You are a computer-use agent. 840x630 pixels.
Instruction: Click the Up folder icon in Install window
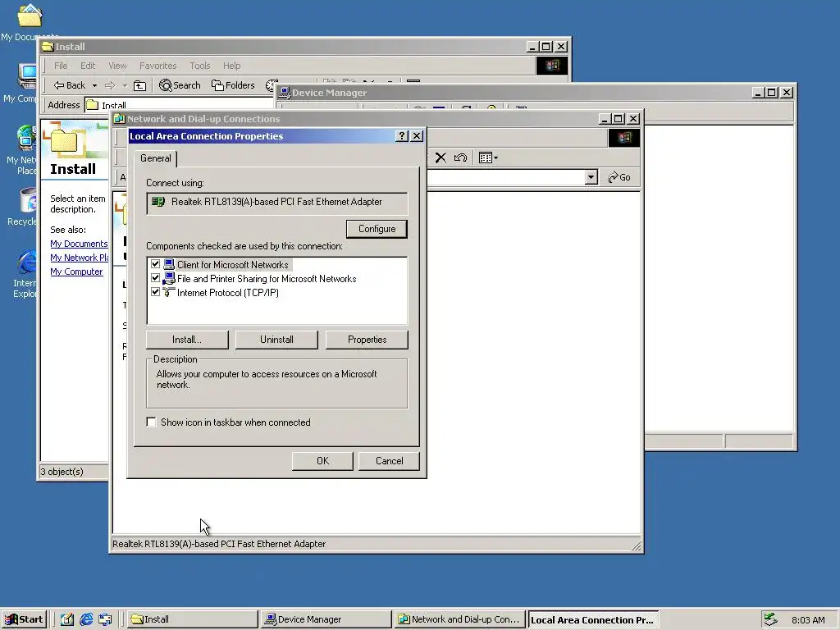click(x=139, y=85)
